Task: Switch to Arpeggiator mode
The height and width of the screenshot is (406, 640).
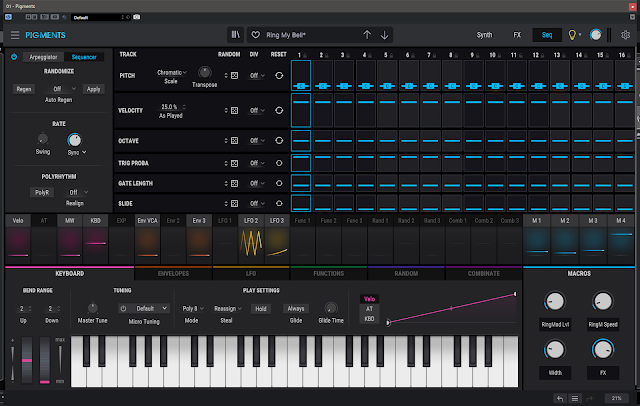Action: coord(43,57)
